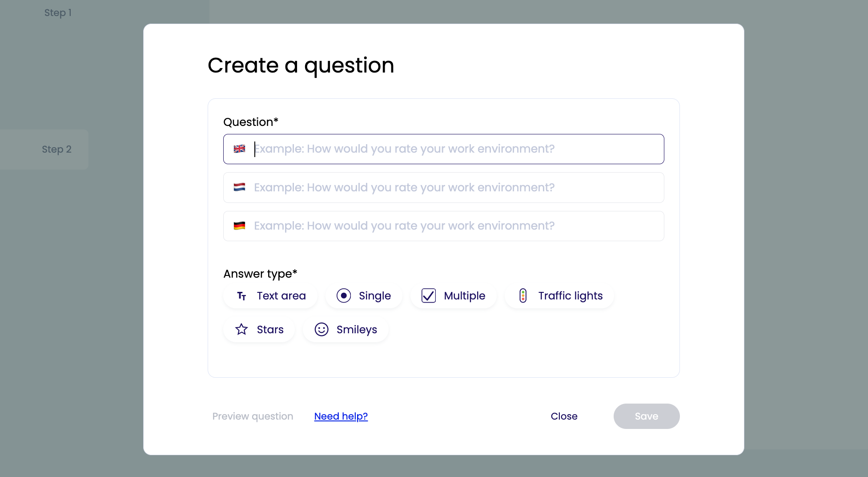Pick Traffic lights answer type
This screenshot has width=868, height=477.
pos(570,296)
